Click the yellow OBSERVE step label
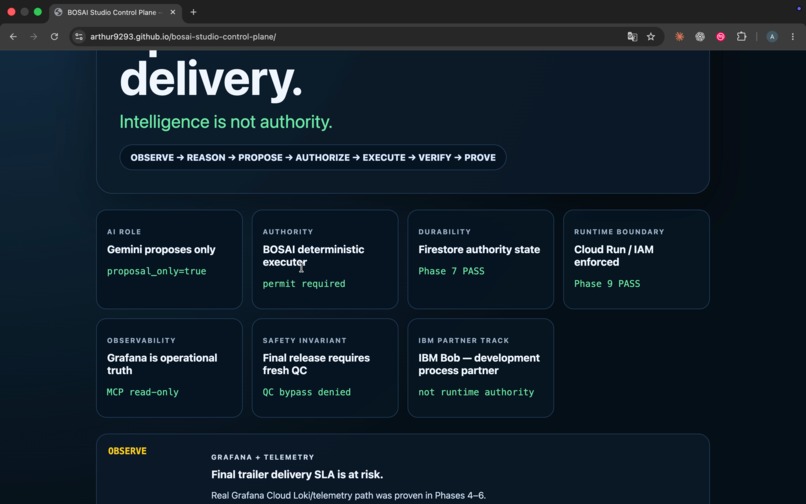This screenshot has height=504, width=806. coord(127,451)
